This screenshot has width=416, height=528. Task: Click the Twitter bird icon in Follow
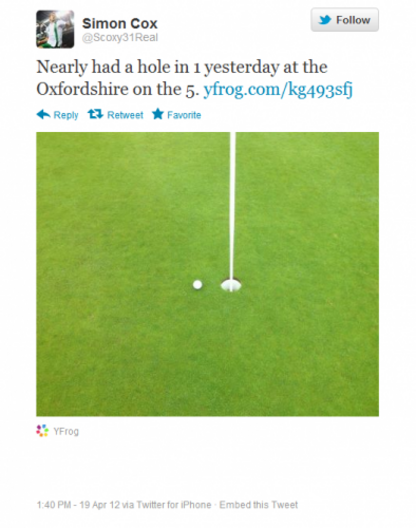pos(325,20)
